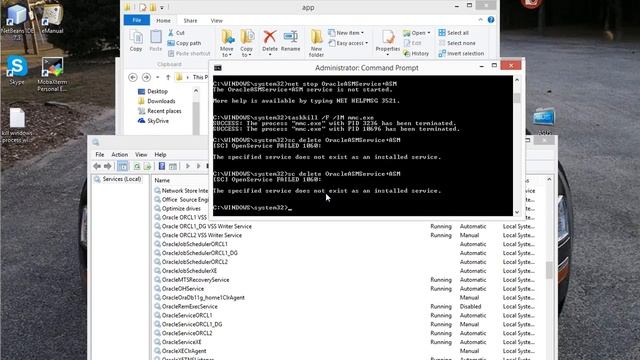Go forward in Explorer navigation

pyautogui.click(x=146, y=77)
